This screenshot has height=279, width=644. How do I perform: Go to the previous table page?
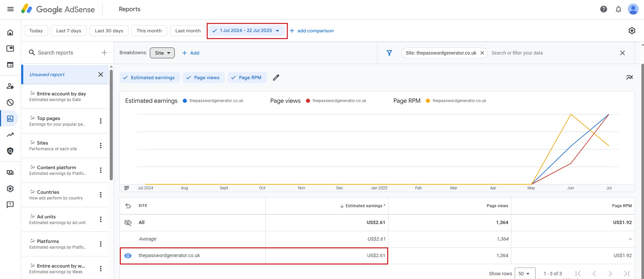(594, 274)
